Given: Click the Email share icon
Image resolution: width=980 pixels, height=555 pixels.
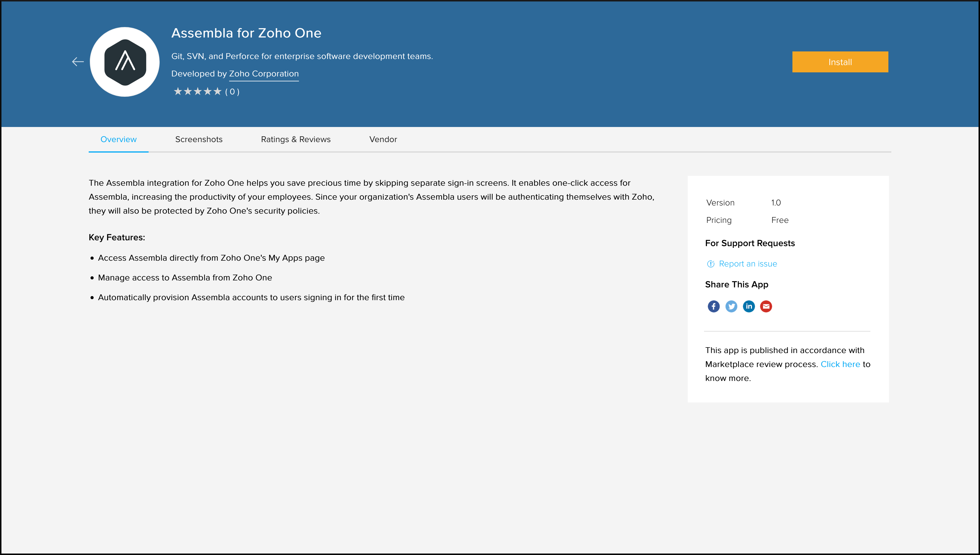Looking at the screenshot, I should pos(766,306).
